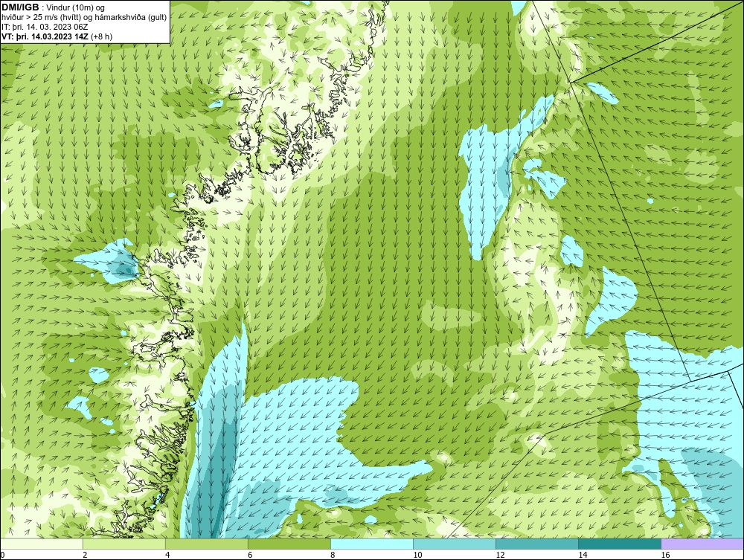Image resolution: width=744 pixels, height=560 pixels.
Task: Click the legend label 8
Action: (333, 555)
